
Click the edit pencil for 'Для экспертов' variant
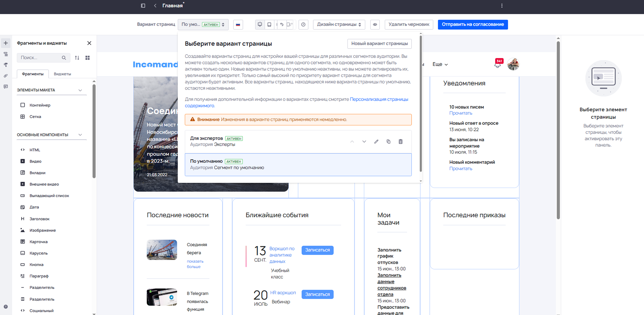[x=376, y=142]
